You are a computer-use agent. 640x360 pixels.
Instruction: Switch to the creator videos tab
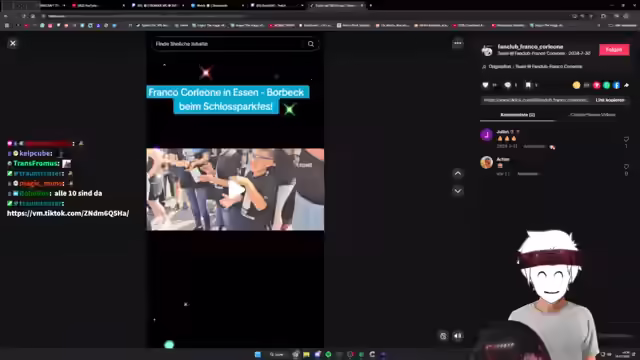click(x=592, y=115)
